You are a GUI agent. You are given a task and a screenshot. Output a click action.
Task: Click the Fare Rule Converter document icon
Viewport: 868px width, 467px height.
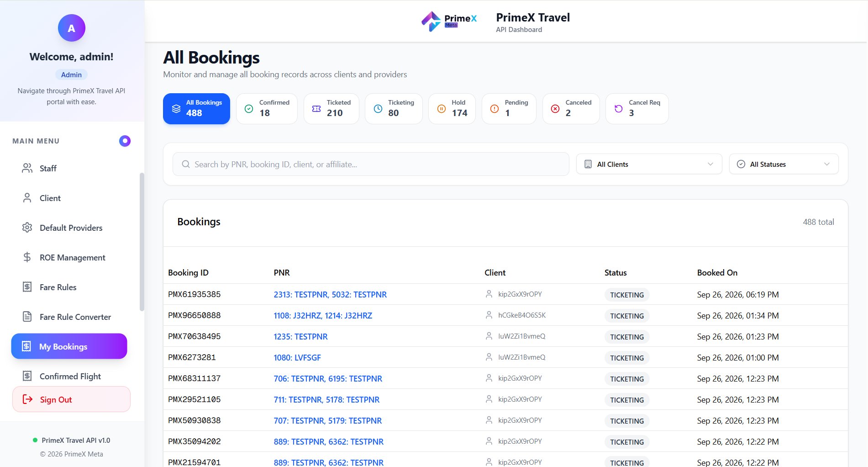27,317
